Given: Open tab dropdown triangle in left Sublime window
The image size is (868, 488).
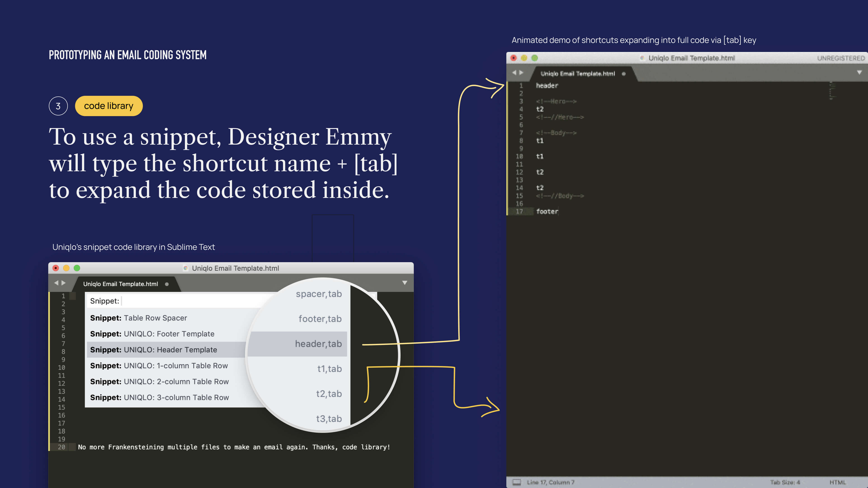Looking at the screenshot, I should click(x=405, y=283).
